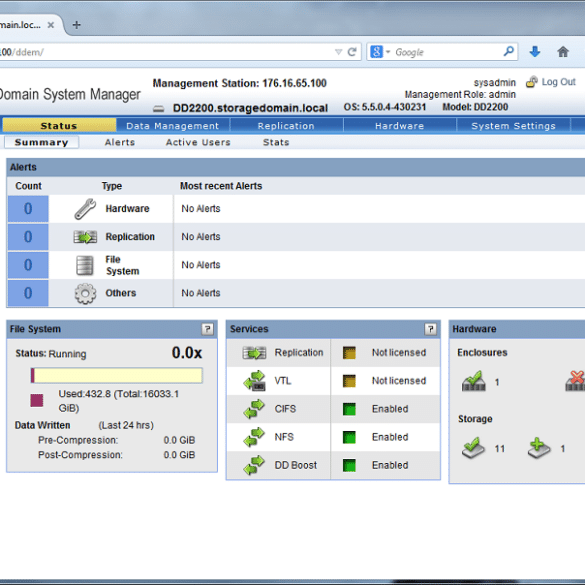Select the Stats sub-tab

point(276,142)
